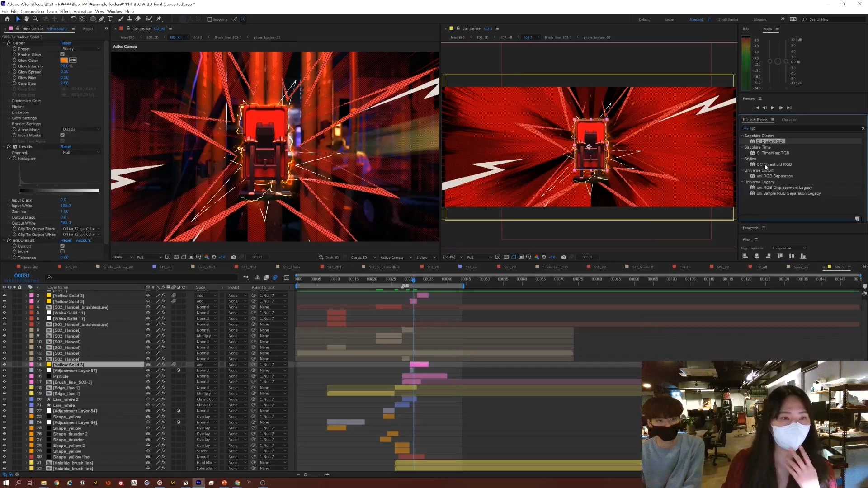Select the Eraser tool

(x=138, y=19)
